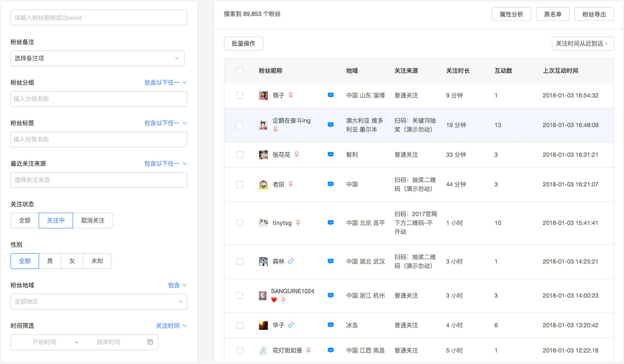This screenshot has width=624, height=364.
Task: Click avatar of fan 老田
Action: pyautogui.click(x=263, y=184)
